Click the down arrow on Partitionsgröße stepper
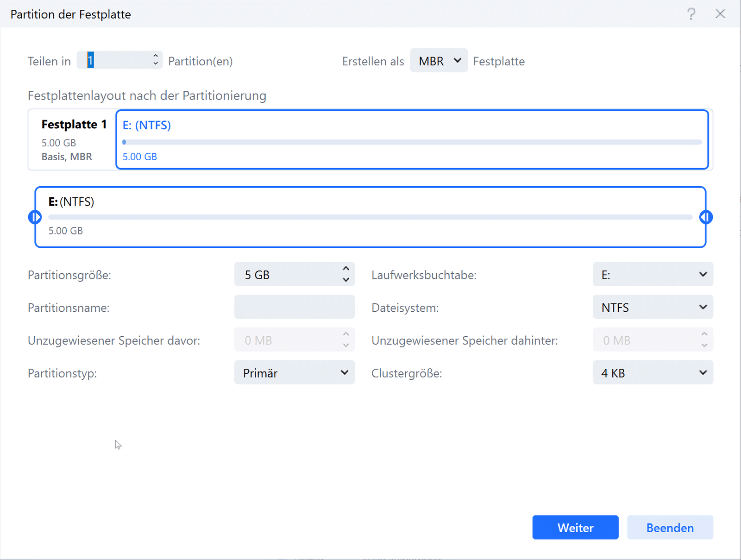Screen dimensions: 741x560 [x=345, y=279]
